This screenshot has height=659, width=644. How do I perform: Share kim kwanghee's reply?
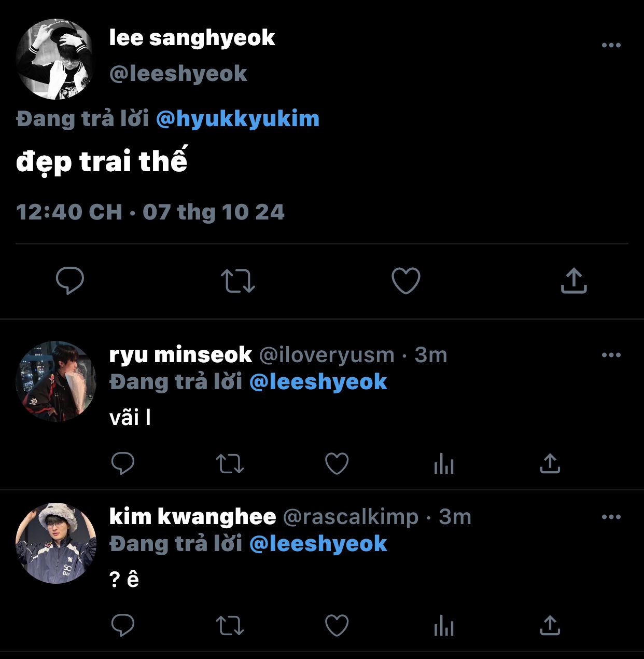pyautogui.click(x=550, y=625)
